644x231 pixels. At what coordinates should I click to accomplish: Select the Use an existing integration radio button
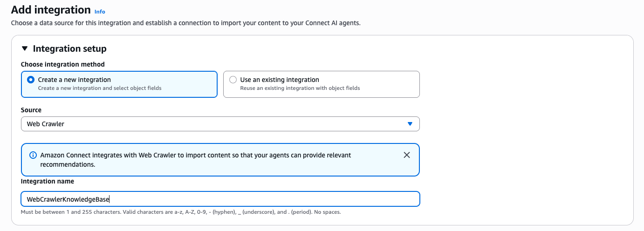pyautogui.click(x=233, y=80)
